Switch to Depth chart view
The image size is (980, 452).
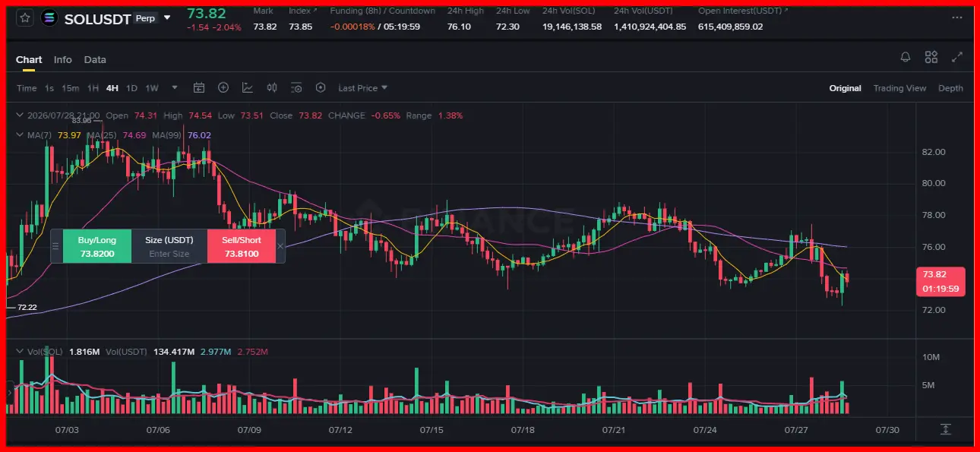950,88
